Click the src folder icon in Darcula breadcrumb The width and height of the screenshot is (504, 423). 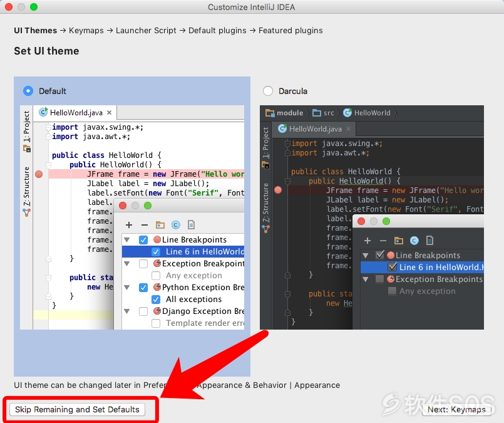pos(317,113)
